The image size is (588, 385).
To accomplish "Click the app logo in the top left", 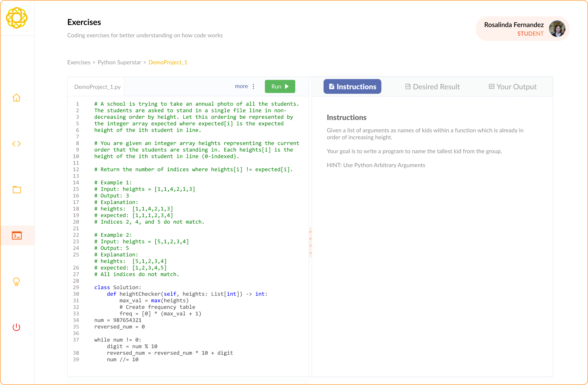I will [x=17, y=18].
